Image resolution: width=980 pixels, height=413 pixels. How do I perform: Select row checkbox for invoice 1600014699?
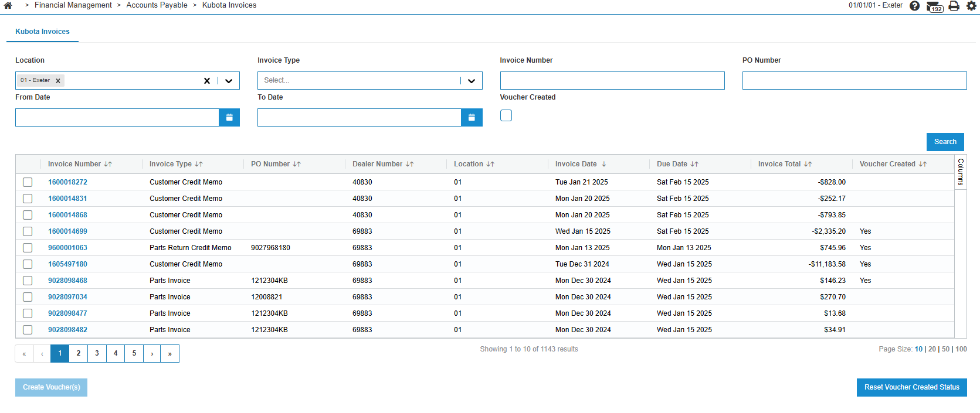pos(28,231)
